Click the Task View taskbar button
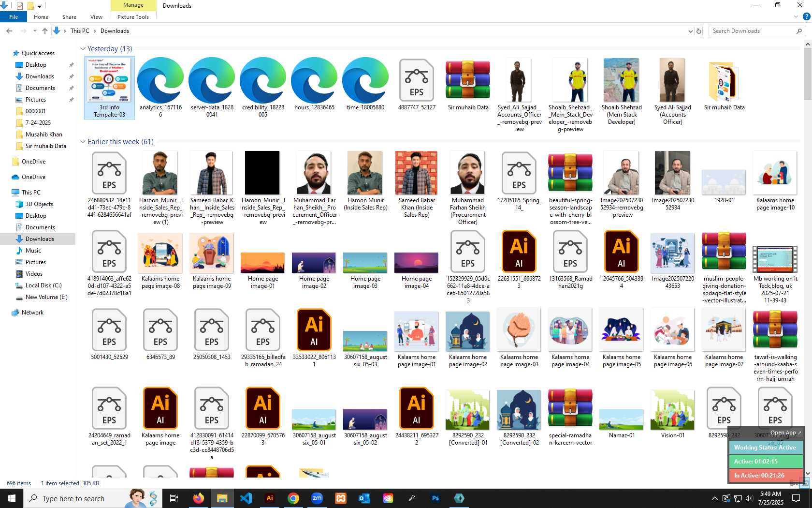 tap(174, 498)
